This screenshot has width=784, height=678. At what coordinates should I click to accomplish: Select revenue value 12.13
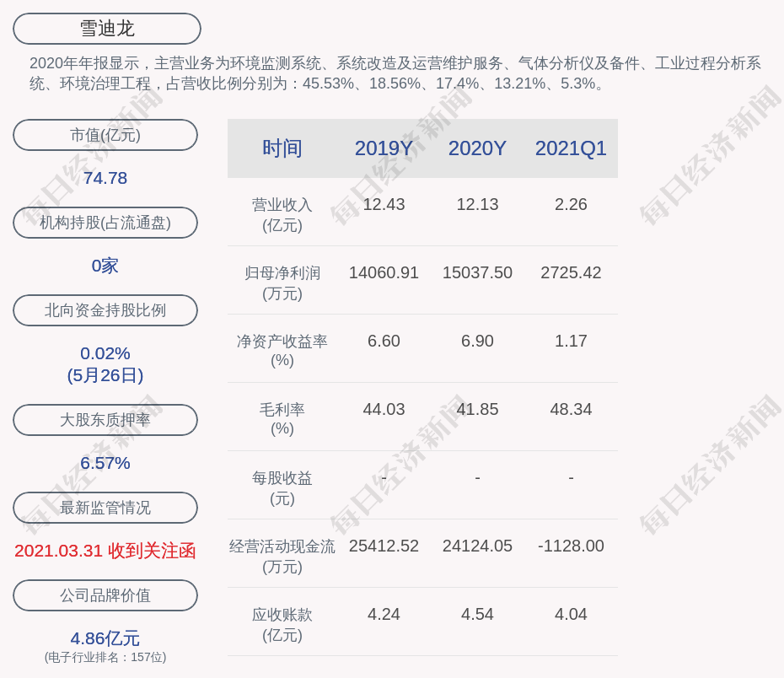pos(477,205)
